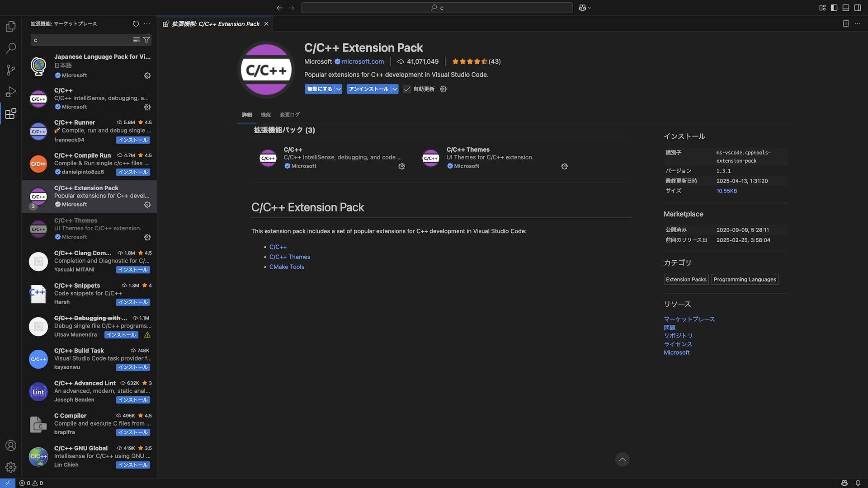
Task: Open the Run and Debug view
Action: click(11, 92)
